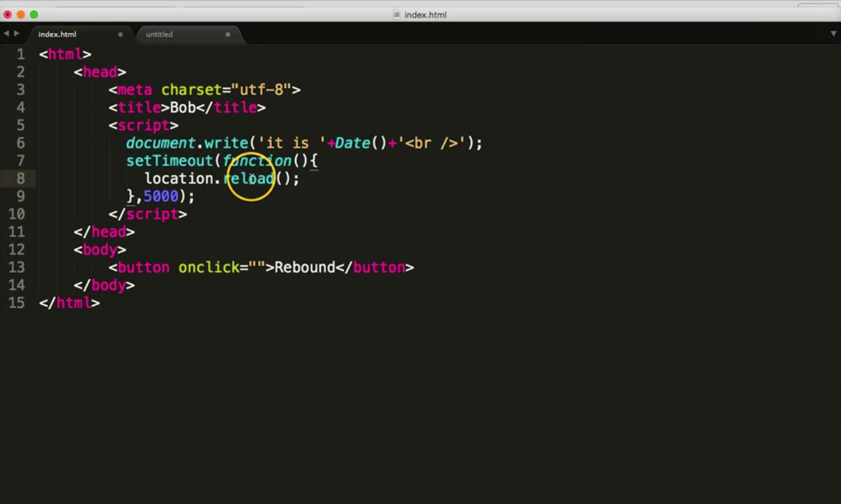The height and width of the screenshot is (504, 841).
Task: Click the function keyword
Action: click(x=257, y=161)
